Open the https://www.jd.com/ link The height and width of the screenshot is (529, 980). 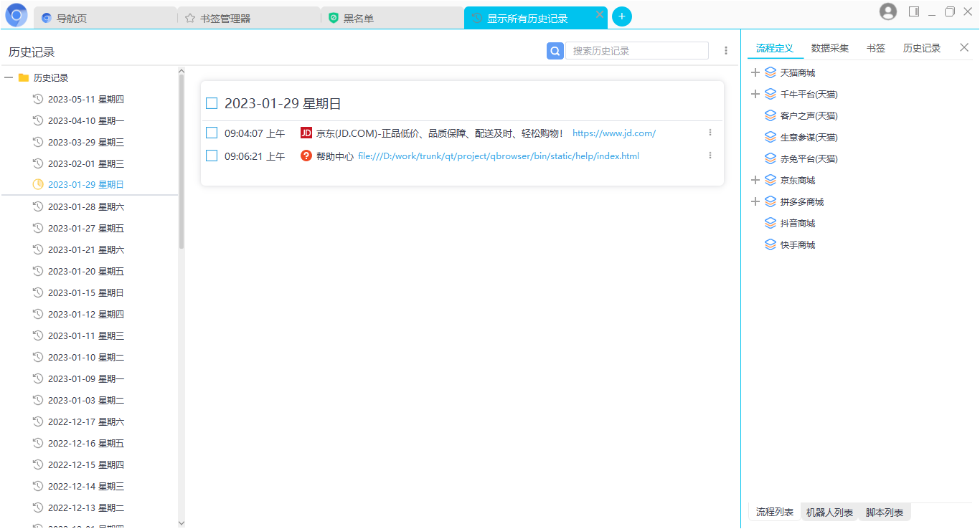pos(614,133)
